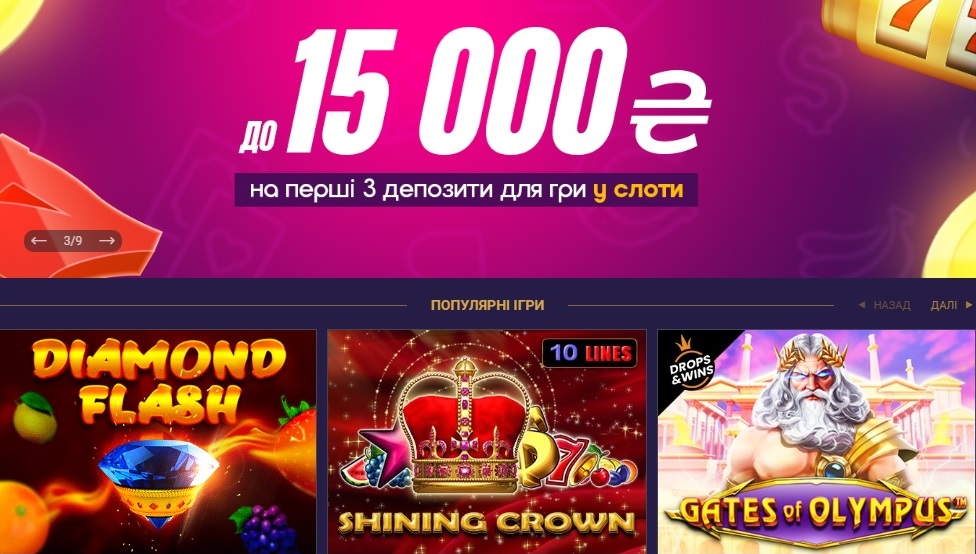Click the 777 slot machine graphic
976x554 pixels.
pos(903,39)
